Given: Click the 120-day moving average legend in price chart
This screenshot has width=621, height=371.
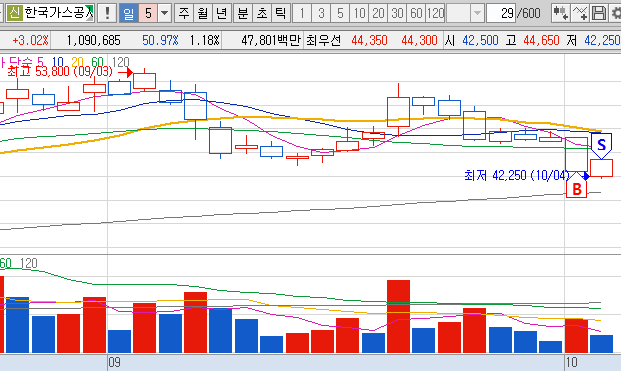Looking at the screenshot, I should [x=120, y=62].
